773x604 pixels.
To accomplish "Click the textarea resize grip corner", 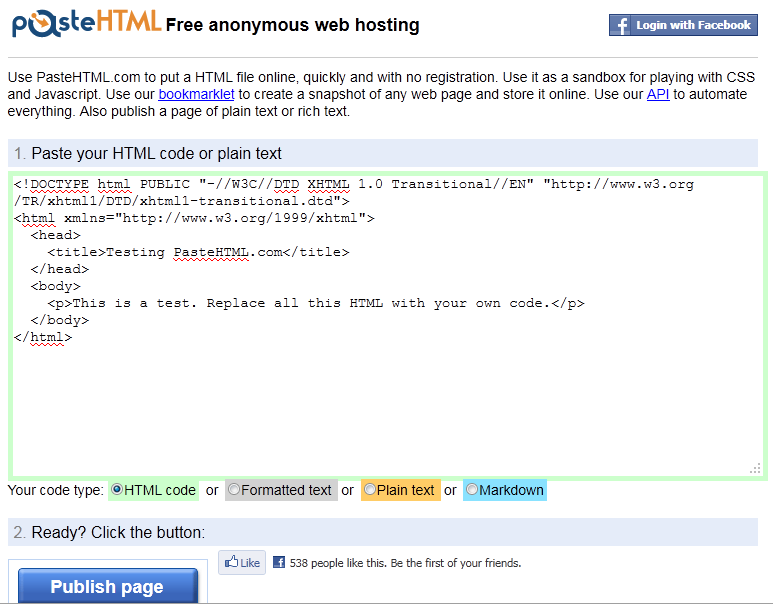I will 755,468.
